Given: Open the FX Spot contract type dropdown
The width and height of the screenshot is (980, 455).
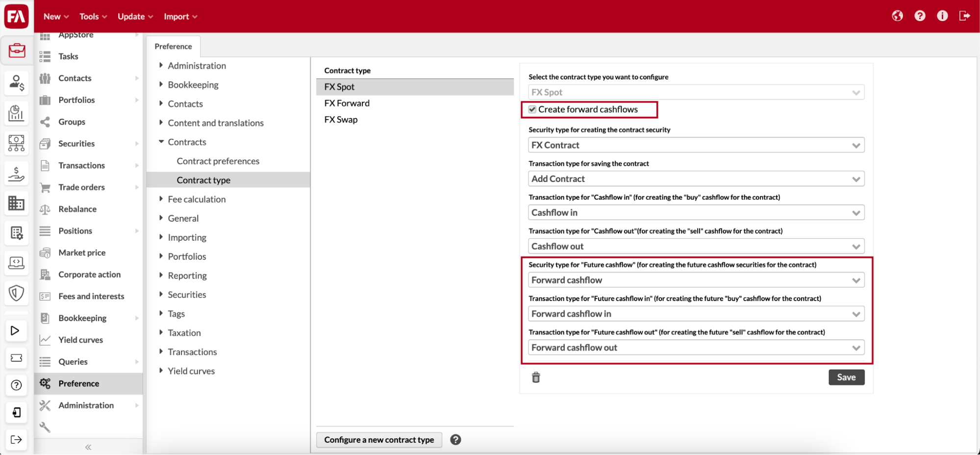Looking at the screenshot, I should click(x=696, y=92).
